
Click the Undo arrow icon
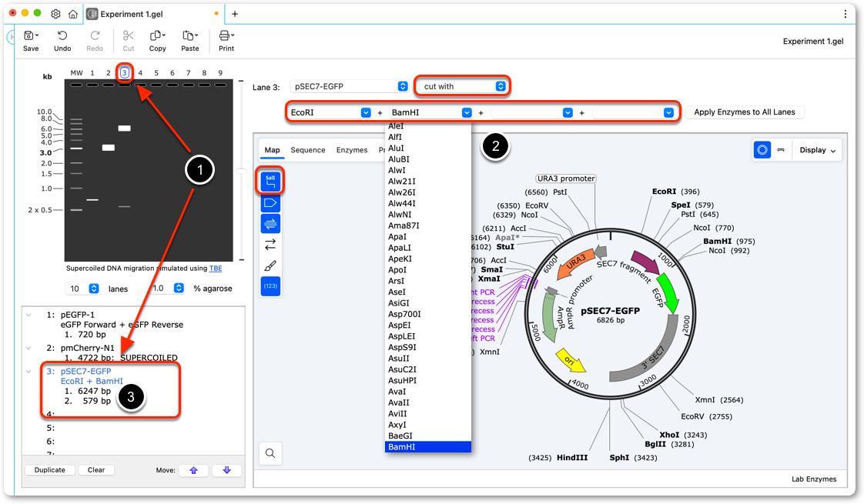pyautogui.click(x=62, y=36)
